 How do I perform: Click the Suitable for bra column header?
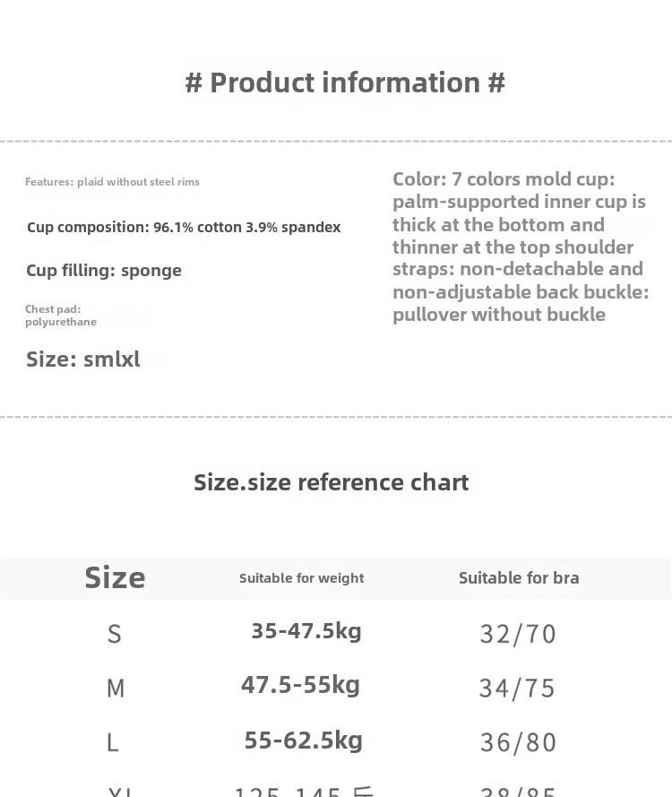tap(519, 578)
